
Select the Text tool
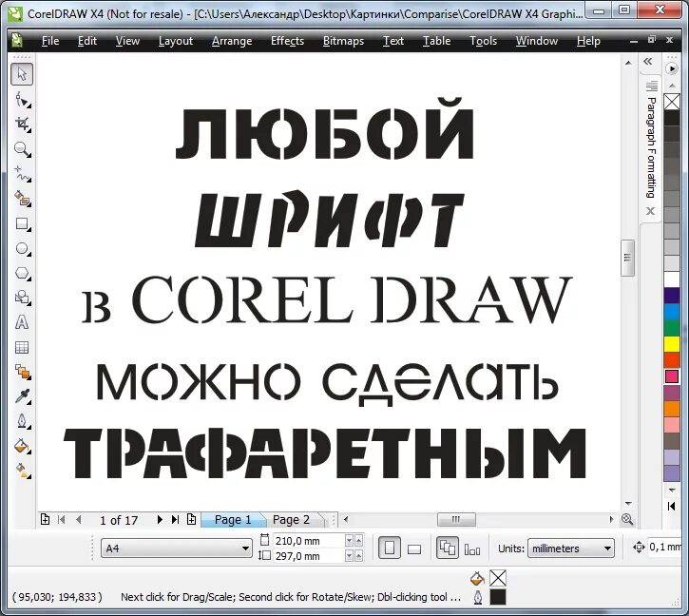22,322
